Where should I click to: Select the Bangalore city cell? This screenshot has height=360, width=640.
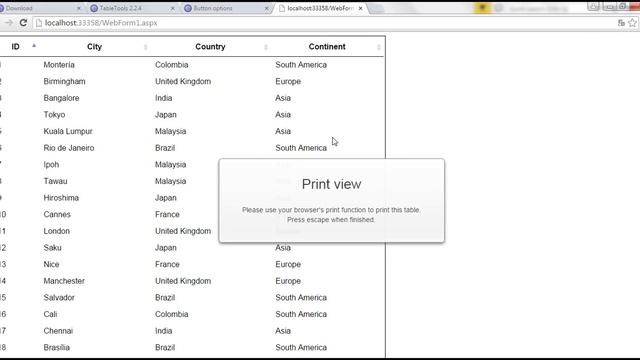(x=61, y=98)
